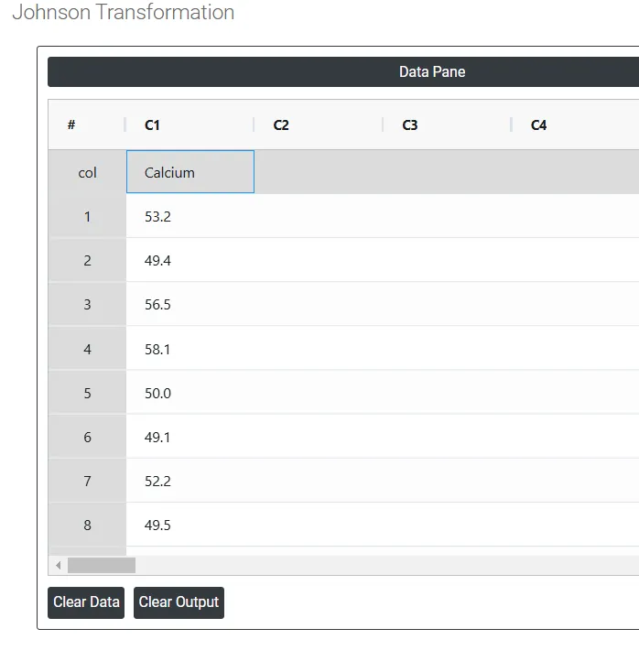Select the C4 column header
The image size is (639, 672).
(576, 125)
